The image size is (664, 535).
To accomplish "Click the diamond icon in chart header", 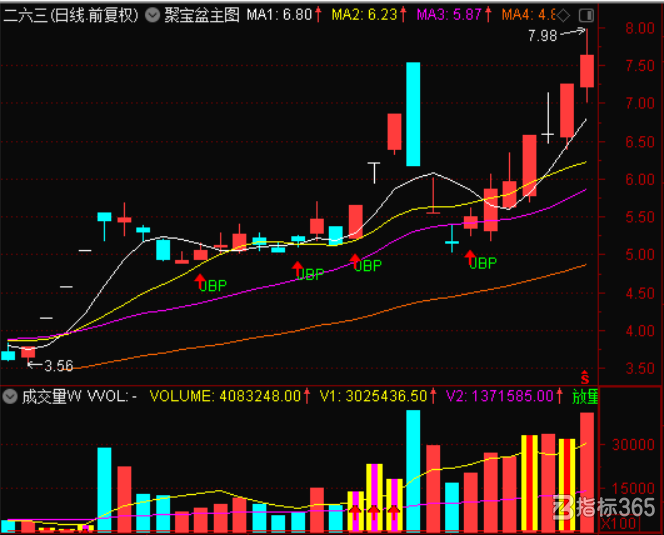I will [564, 16].
